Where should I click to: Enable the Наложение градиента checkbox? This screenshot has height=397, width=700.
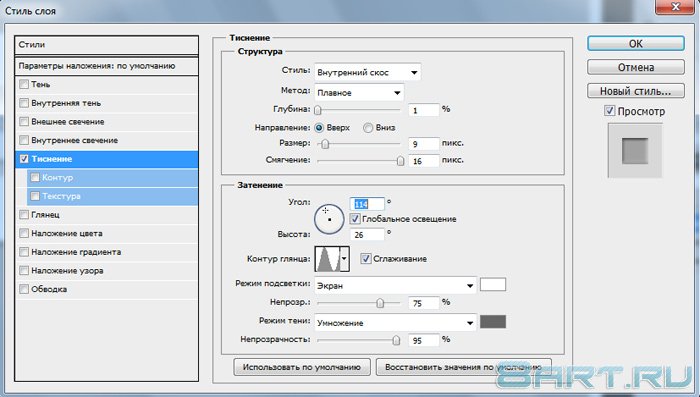[x=24, y=252]
